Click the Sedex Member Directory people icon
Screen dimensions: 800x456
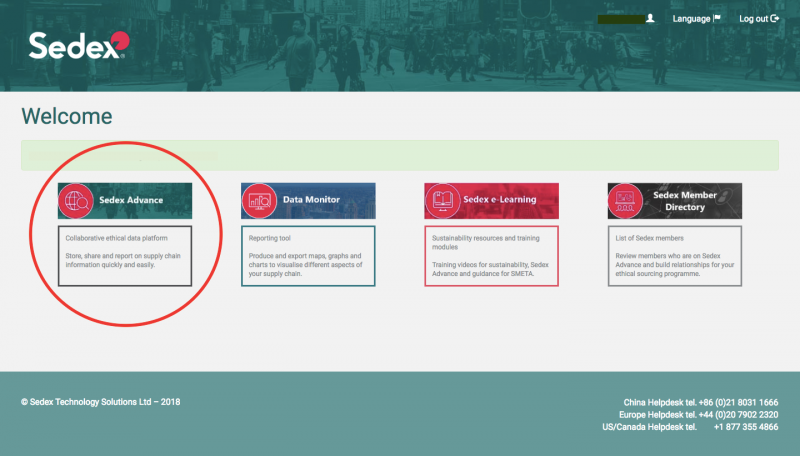(x=626, y=200)
